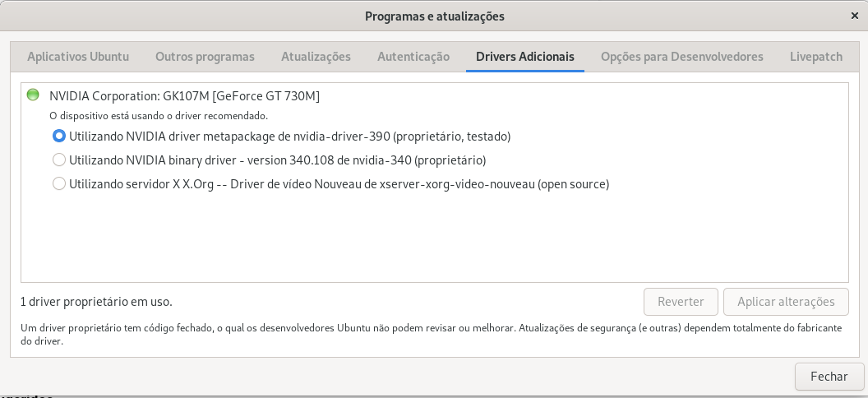Open the Autenticação tab
This screenshot has width=868, height=398.
click(x=413, y=57)
